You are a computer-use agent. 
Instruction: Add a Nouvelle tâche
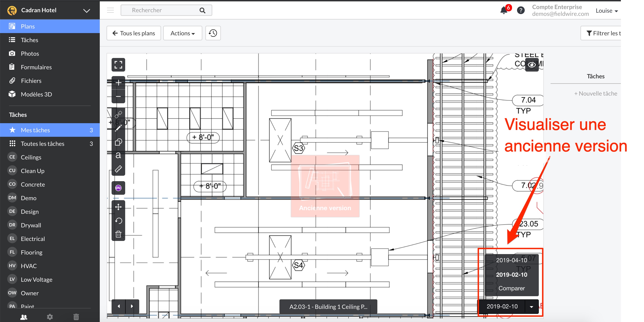click(x=595, y=94)
